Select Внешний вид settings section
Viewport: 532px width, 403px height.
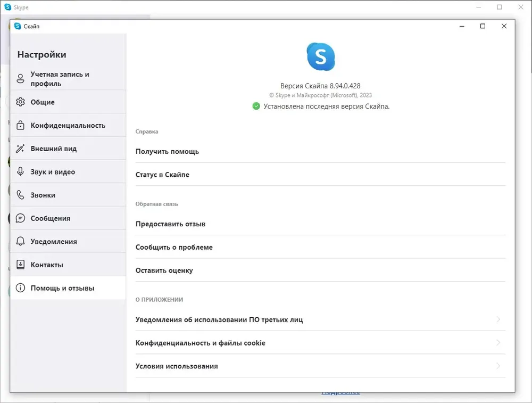pyautogui.click(x=68, y=149)
